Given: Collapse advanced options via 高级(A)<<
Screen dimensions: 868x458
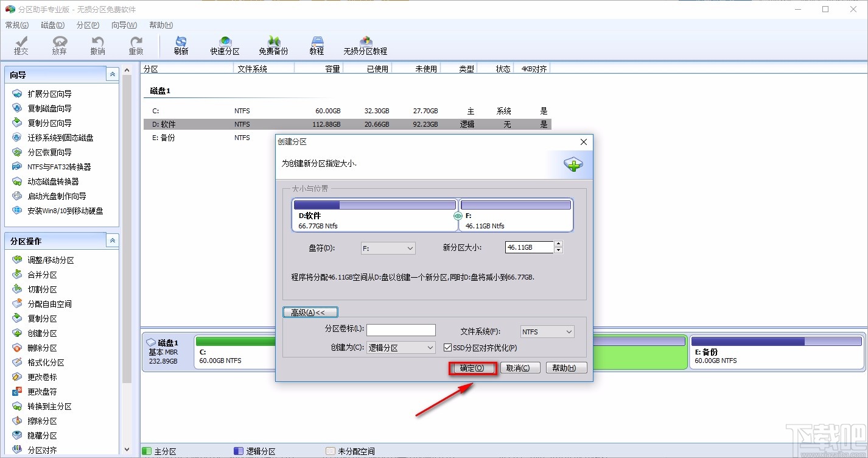Looking at the screenshot, I should click(310, 312).
